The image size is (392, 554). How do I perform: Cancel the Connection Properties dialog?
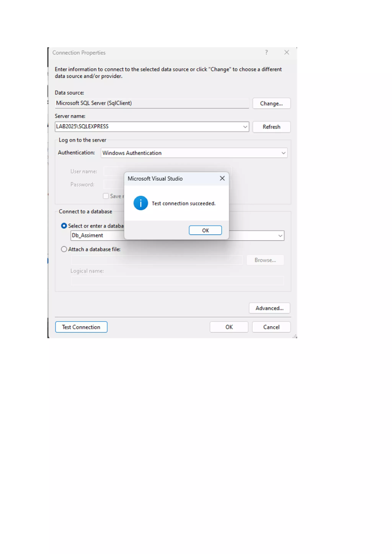click(271, 327)
